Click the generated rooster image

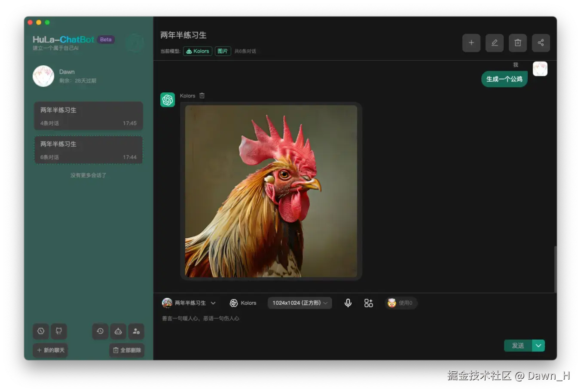coord(271,191)
